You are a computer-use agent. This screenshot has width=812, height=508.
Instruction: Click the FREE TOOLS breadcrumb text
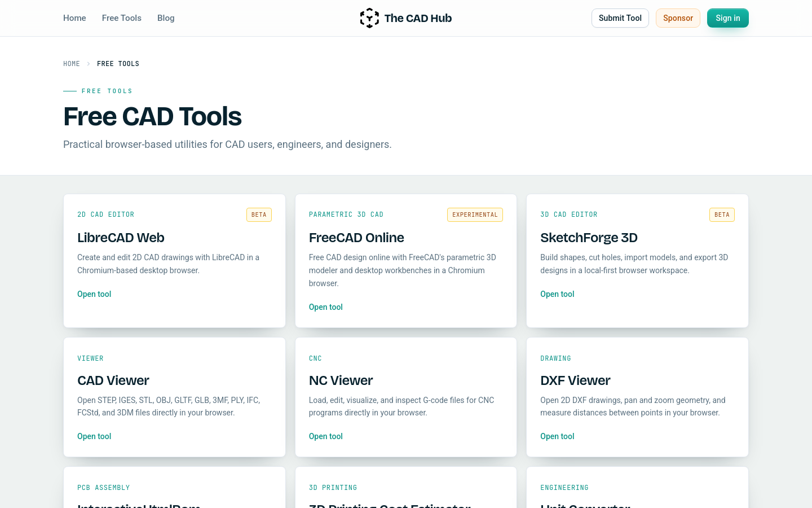118,64
